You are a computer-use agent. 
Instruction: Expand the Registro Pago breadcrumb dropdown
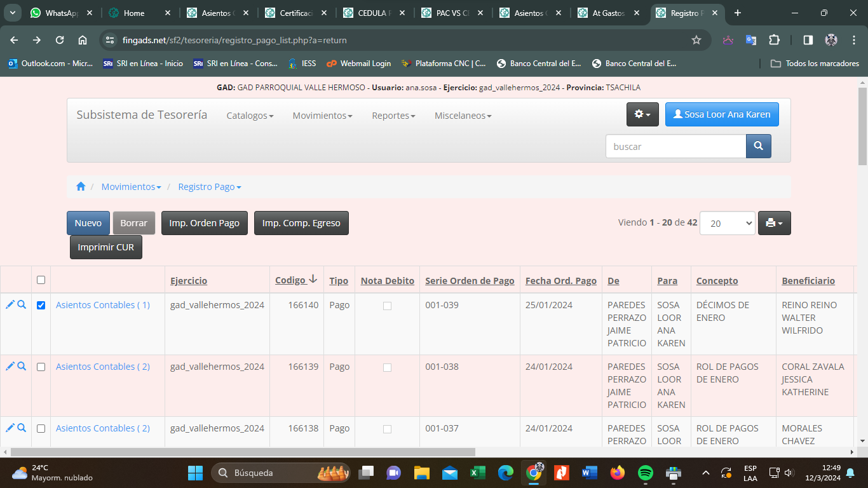tap(210, 187)
